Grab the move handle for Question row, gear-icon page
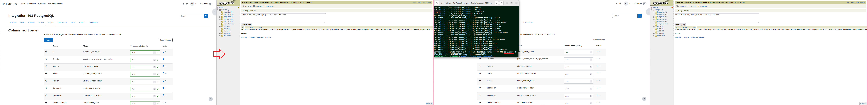868x105 pixels. click(46, 59)
